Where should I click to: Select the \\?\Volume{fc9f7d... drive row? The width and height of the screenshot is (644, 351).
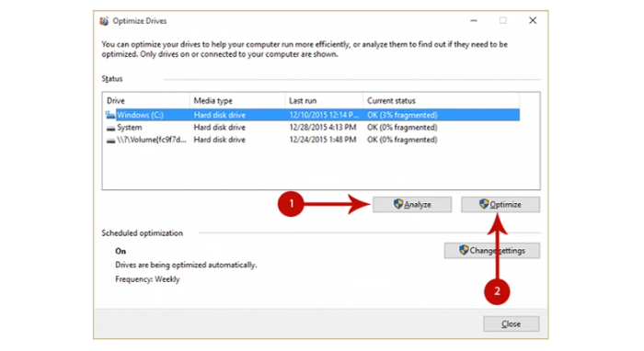pos(312,140)
